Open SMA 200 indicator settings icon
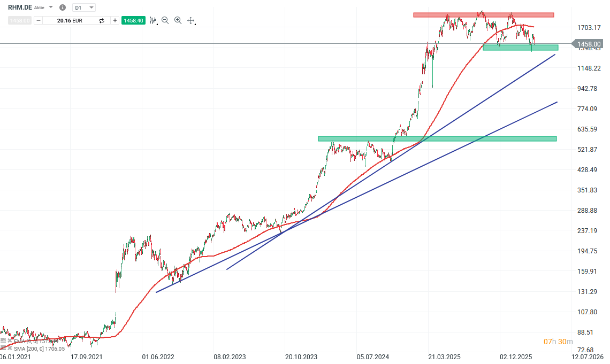Screen dimensions: 610x364 pyautogui.click(x=3, y=348)
